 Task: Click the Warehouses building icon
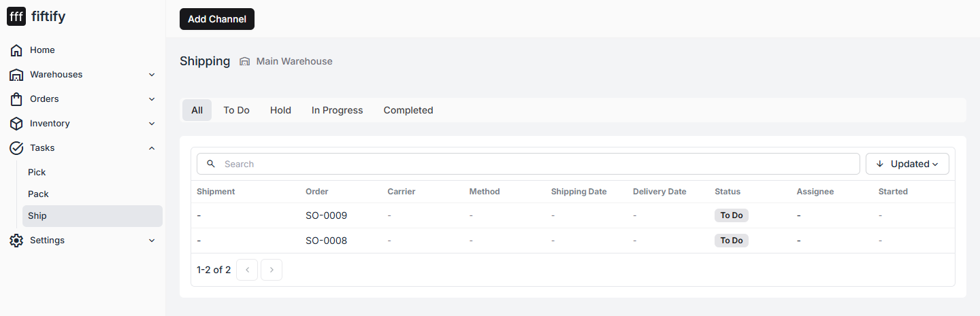16,75
